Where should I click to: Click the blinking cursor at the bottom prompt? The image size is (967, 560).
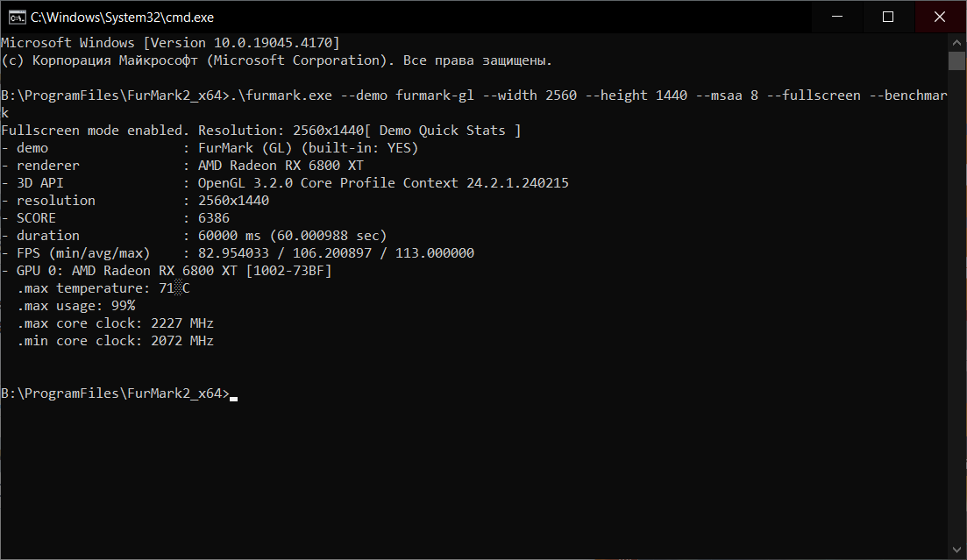point(234,396)
